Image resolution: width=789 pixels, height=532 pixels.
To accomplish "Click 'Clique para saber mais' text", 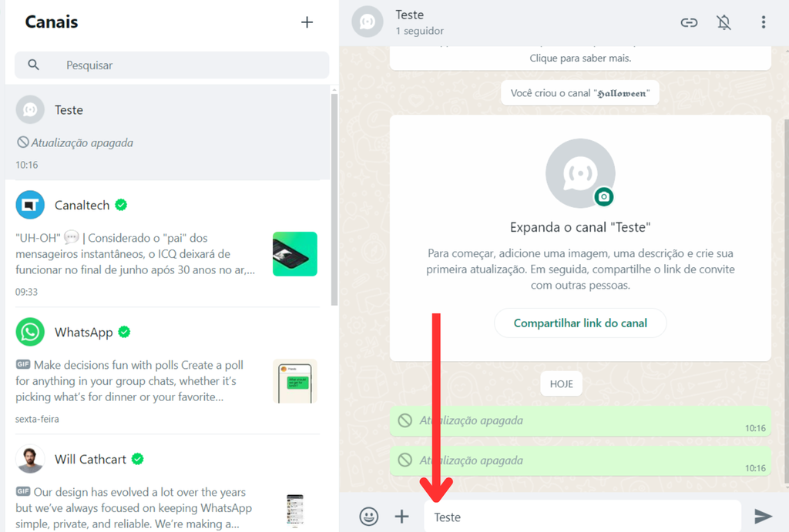I will [x=580, y=59].
